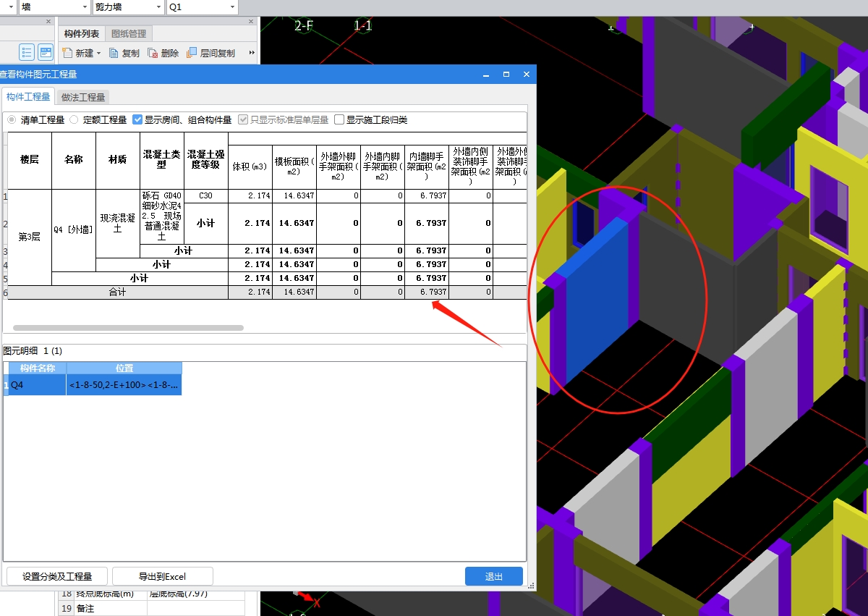The width and height of the screenshot is (868, 616).
Task: Click the 导出到Excel button
Action: coord(163,576)
